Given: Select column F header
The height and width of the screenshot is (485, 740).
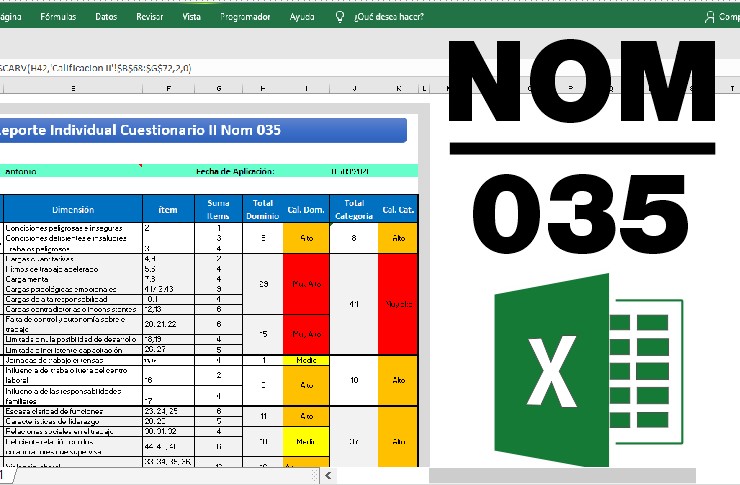Looking at the screenshot, I should pos(168,88).
